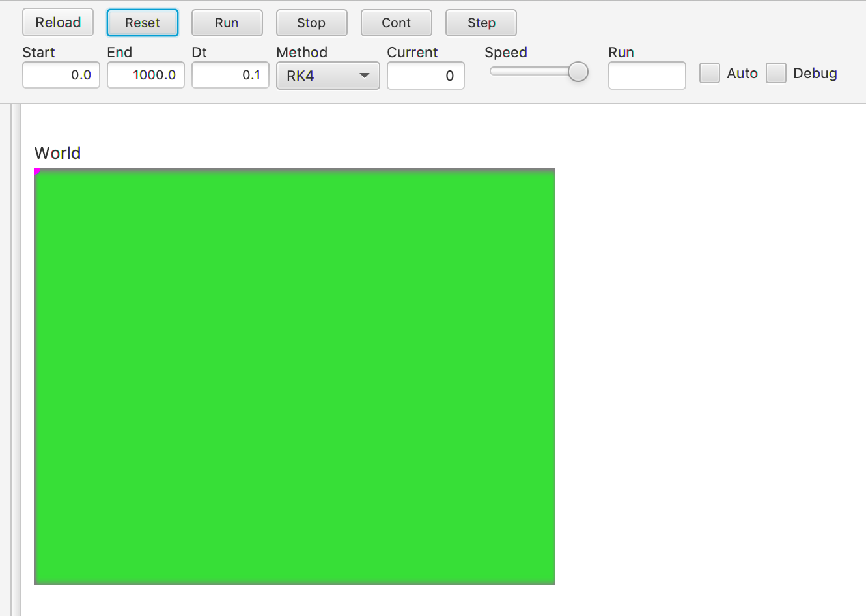Click the World label text
Image resolution: width=866 pixels, height=616 pixels.
[57, 153]
